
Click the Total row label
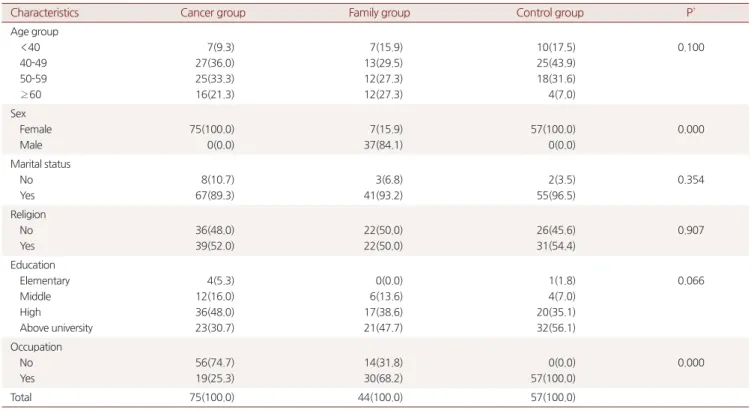point(21,397)
